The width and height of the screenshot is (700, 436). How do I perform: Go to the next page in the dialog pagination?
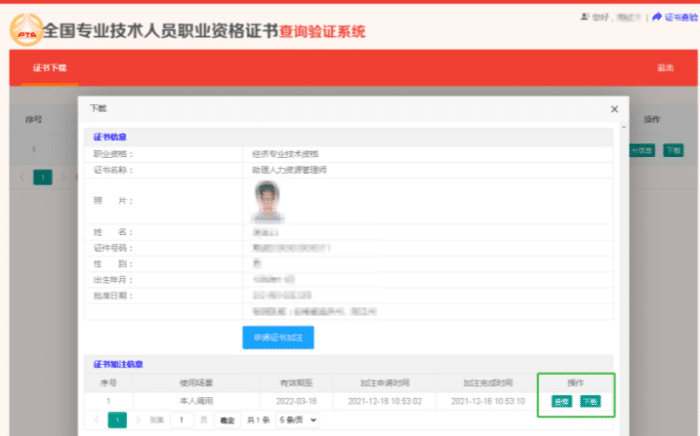(138, 420)
